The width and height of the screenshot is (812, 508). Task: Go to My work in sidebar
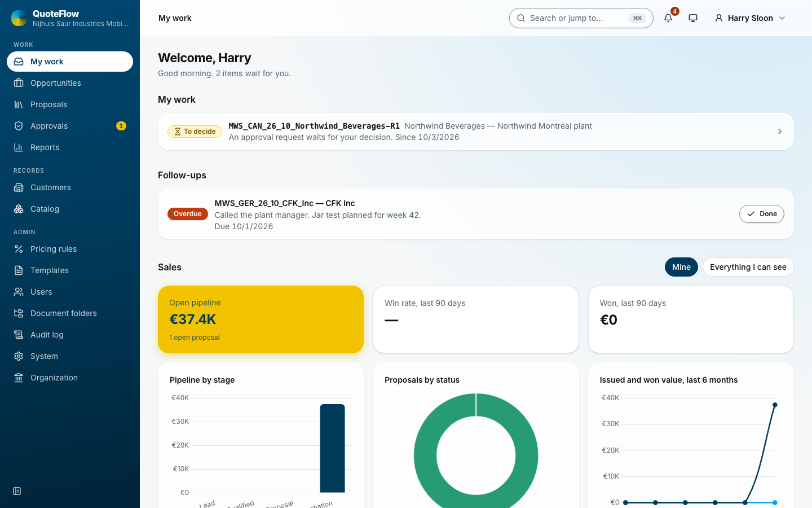70,62
